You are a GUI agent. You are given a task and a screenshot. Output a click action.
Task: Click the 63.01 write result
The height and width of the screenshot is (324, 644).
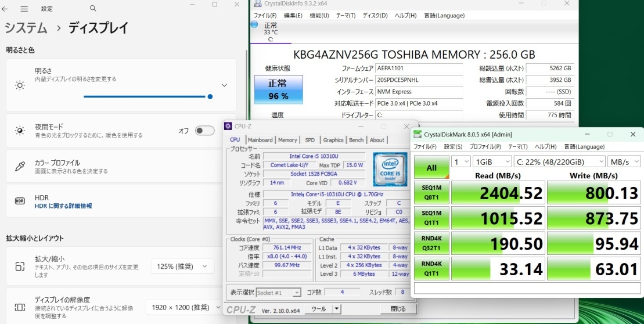(594, 269)
